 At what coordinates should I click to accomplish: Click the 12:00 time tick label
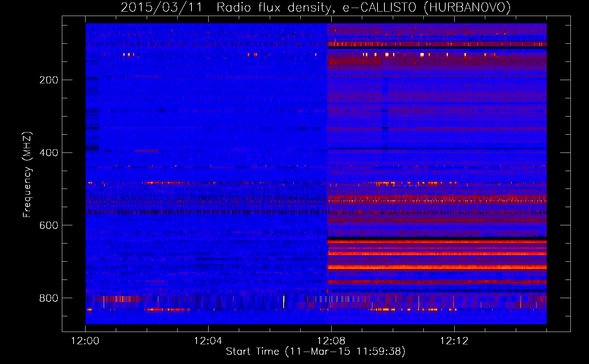click(85, 341)
